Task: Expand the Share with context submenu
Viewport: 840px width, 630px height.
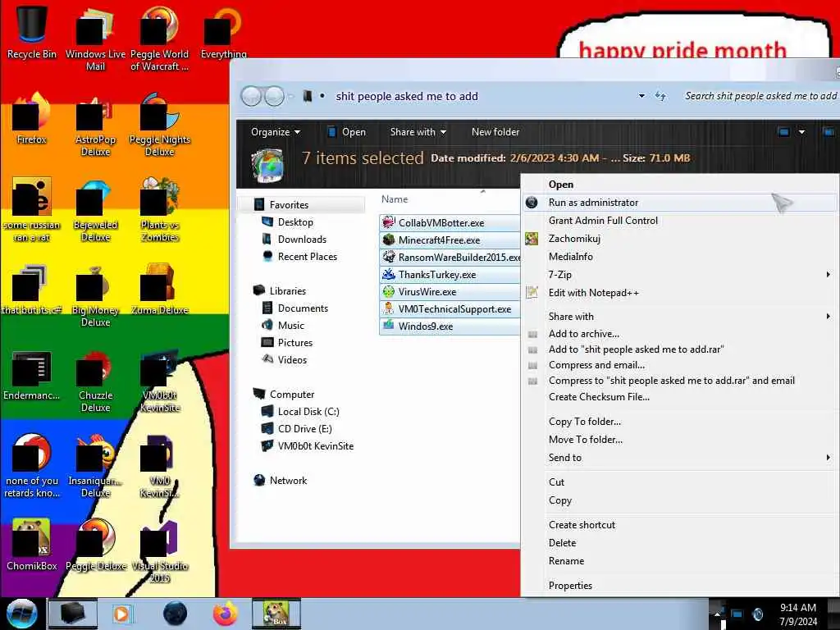Action: (x=680, y=317)
